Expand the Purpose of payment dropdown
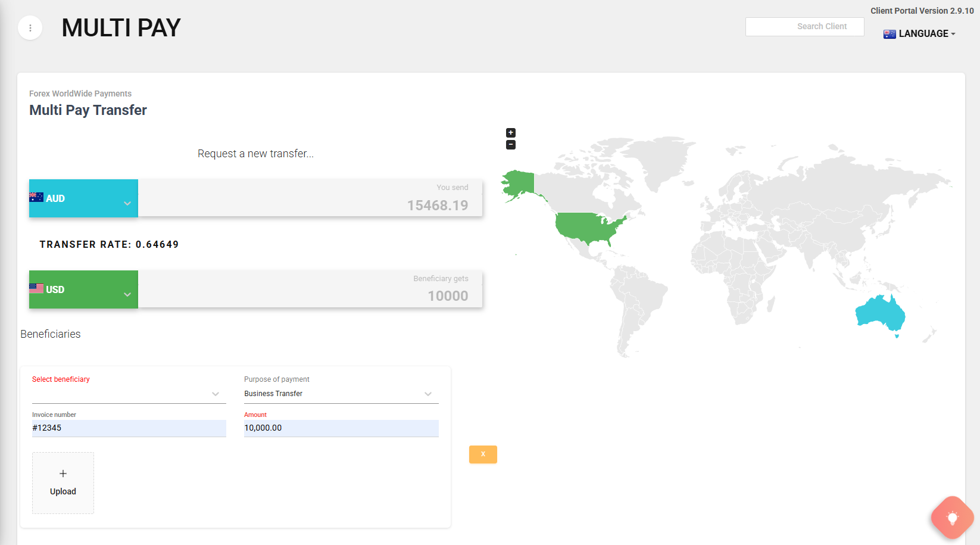Image resolution: width=980 pixels, height=545 pixels. (341, 394)
